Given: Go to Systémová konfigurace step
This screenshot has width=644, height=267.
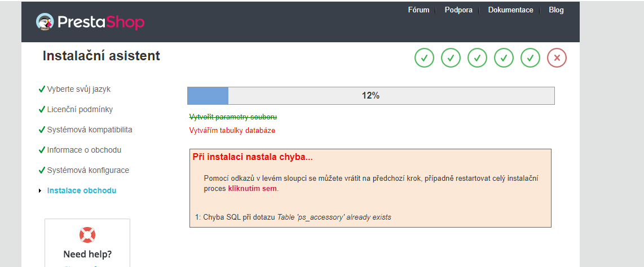Looking at the screenshot, I should point(88,170).
